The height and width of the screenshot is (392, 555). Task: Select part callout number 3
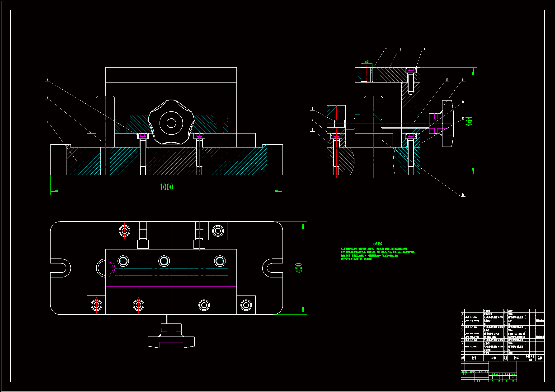(47, 80)
